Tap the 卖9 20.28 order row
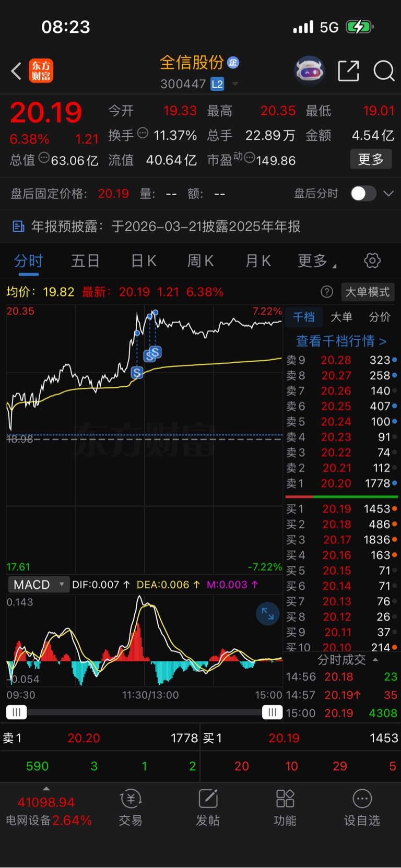Image resolution: width=401 pixels, height=868 pixels. pos(341,360)
